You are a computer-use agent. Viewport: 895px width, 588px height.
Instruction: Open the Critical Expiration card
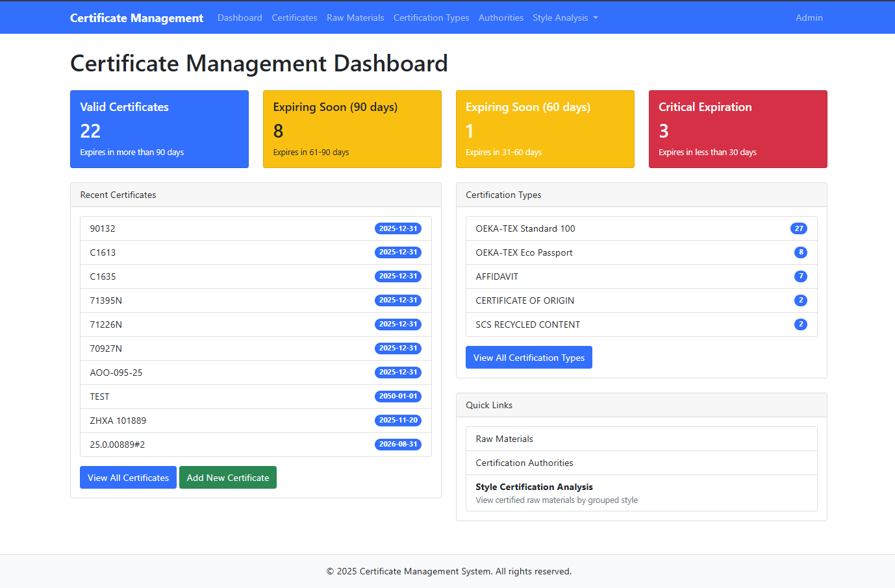(x=738, y=129)
